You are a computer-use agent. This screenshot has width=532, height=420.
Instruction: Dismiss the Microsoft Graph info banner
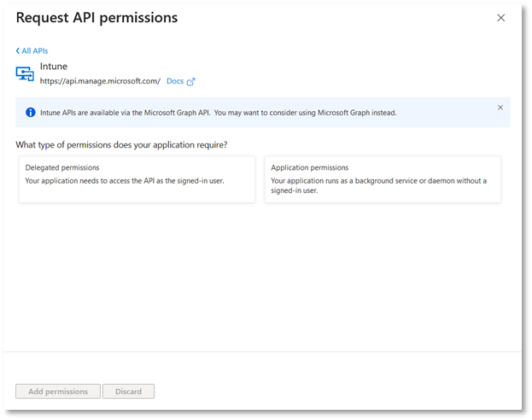[x=500, y=108]
